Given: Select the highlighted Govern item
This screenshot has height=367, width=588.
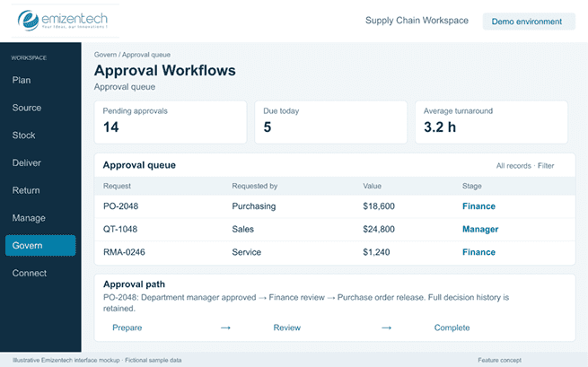Looking at the screenshot, I should 40,246.
